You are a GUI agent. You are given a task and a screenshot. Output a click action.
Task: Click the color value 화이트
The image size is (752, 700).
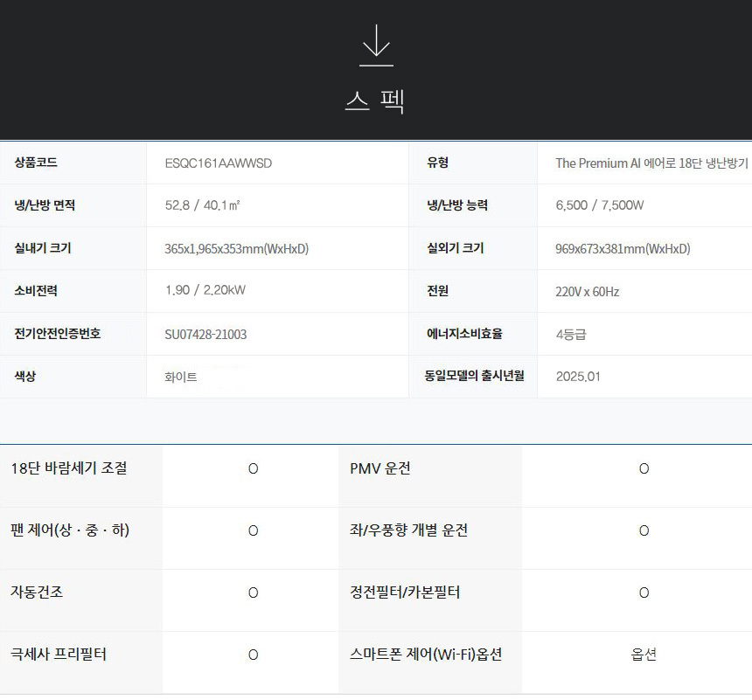(181, 378)
